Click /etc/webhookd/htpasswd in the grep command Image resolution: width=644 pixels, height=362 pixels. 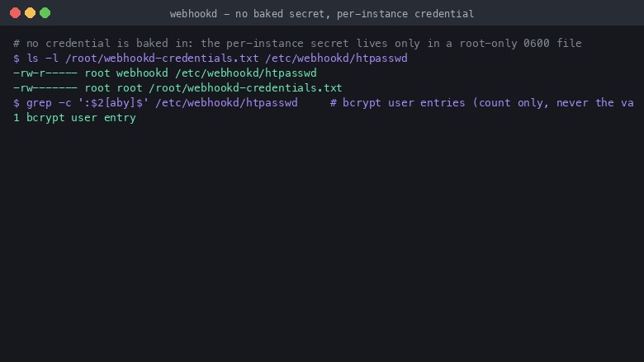pyautogui.click(x=226, y=103)
